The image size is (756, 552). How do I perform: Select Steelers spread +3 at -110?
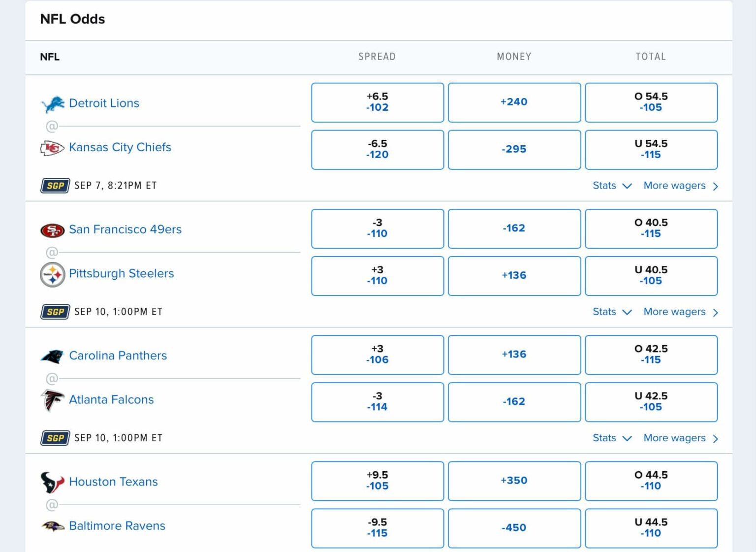(378, 276)
